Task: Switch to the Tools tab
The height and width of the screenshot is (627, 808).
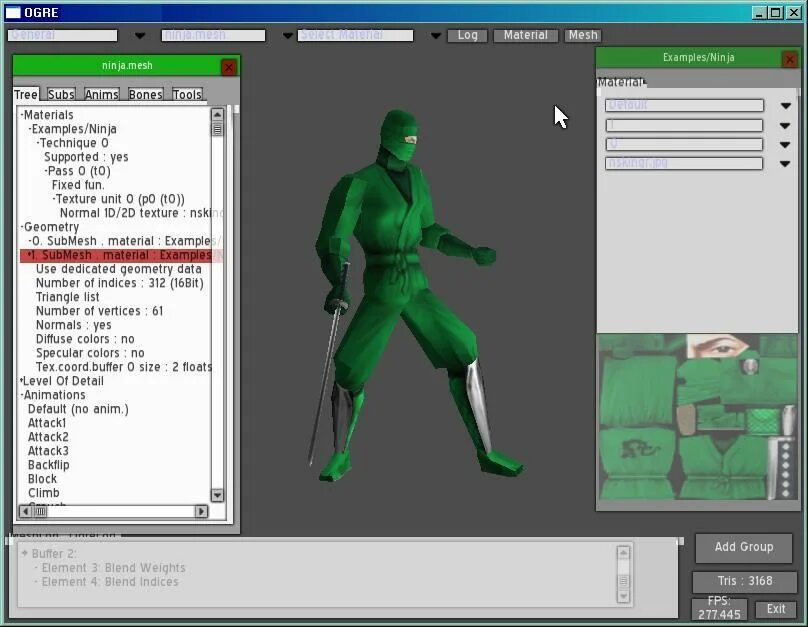Action: click(187, 95)
